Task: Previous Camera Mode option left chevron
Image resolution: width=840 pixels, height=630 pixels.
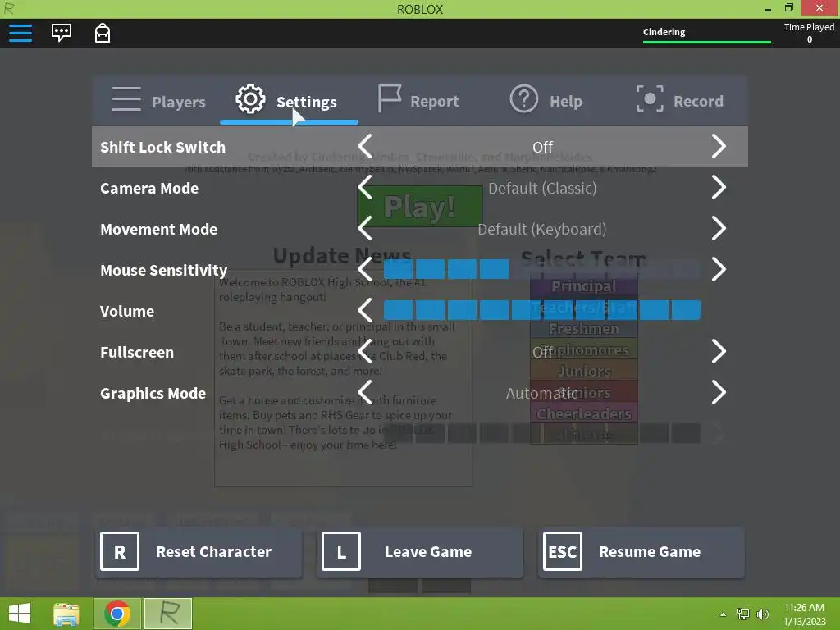Action: 365,188
